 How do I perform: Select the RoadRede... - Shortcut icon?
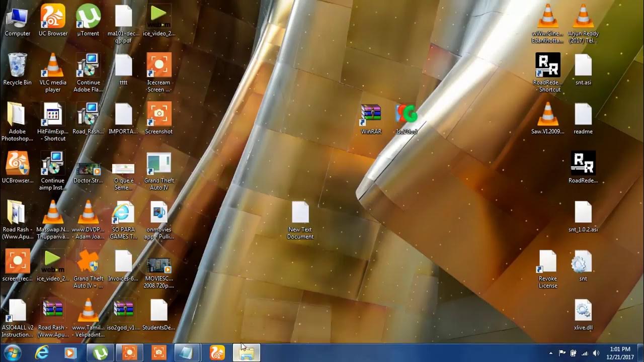(x=548, y=73)
